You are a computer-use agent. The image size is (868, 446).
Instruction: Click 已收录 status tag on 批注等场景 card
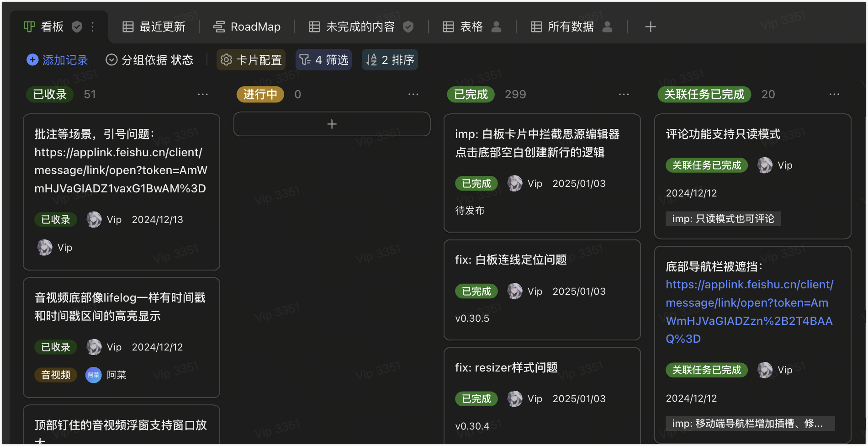click(56, 220)
